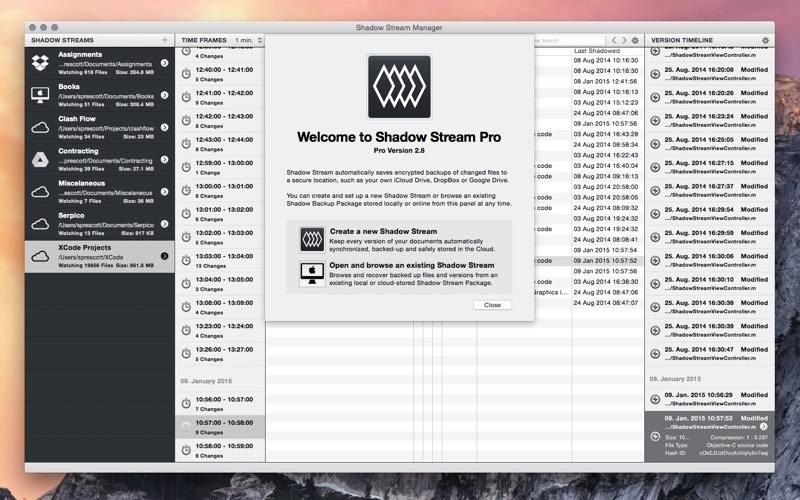The image size is (800, 500).
Task: Select version 25. Aug. 2014 16:30:10
Action: [710, 284]
